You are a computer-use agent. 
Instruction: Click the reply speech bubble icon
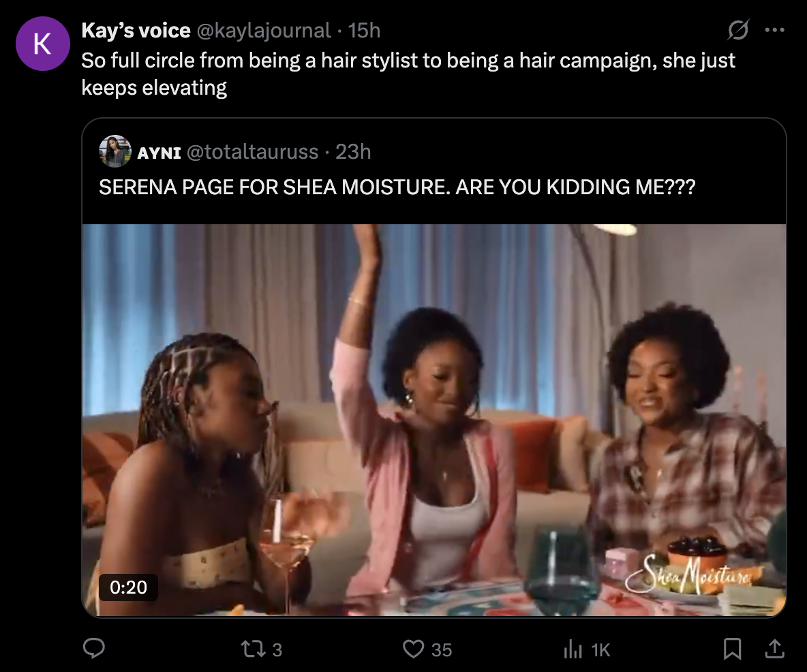pos(93,650)
